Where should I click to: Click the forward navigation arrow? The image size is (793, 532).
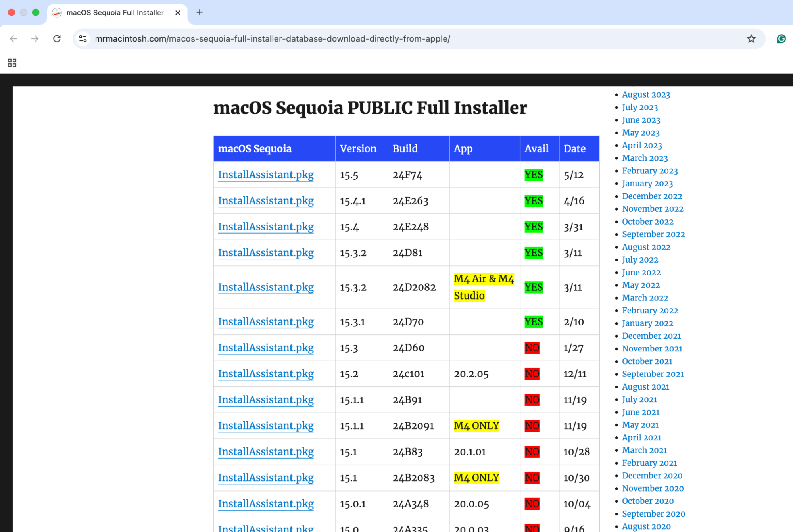click(35, 38)
